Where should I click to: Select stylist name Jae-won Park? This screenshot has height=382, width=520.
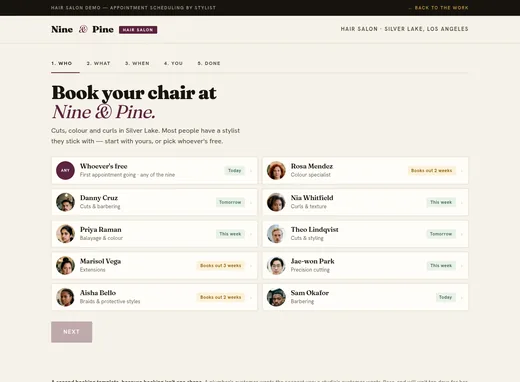coord(312,261)
